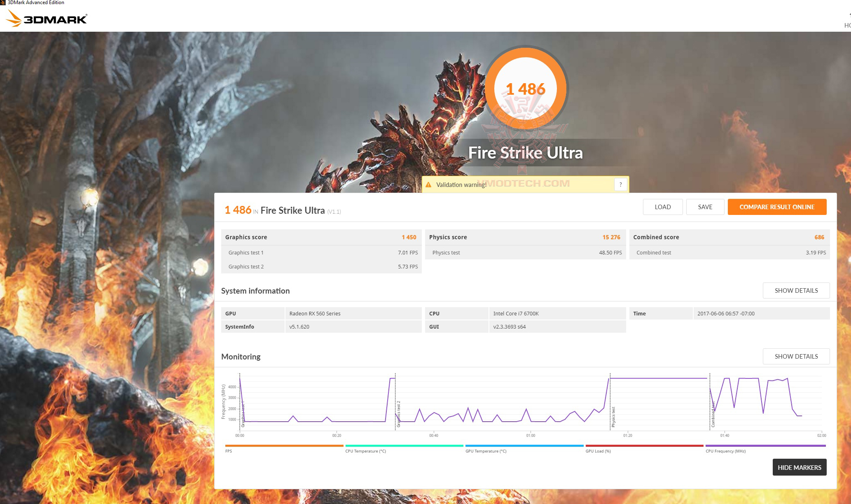
Task: Click COMPARE RESULT ONLINE
Action: pos(777,207)
